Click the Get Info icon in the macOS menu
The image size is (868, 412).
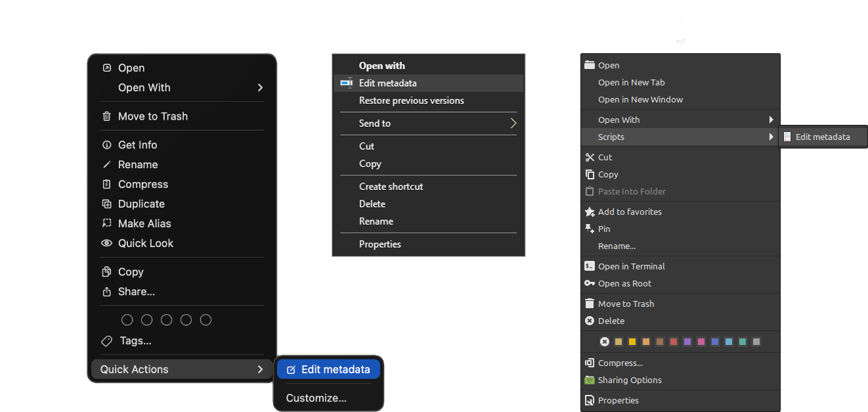tap(107, 145)
